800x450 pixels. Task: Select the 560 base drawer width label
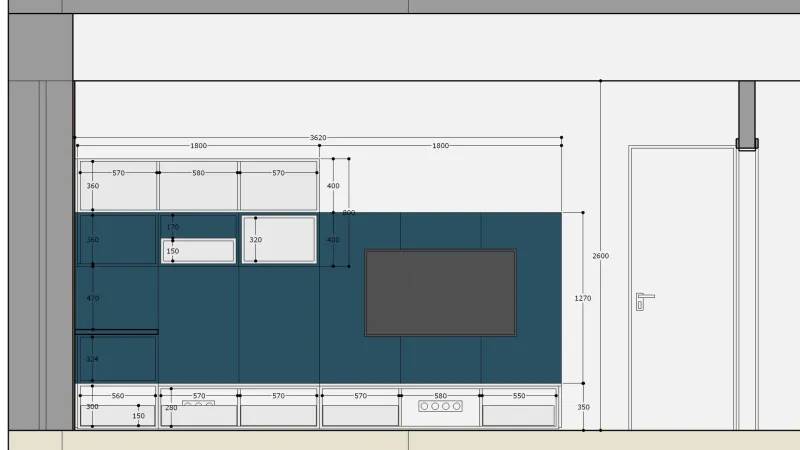[x=118, y=395]
